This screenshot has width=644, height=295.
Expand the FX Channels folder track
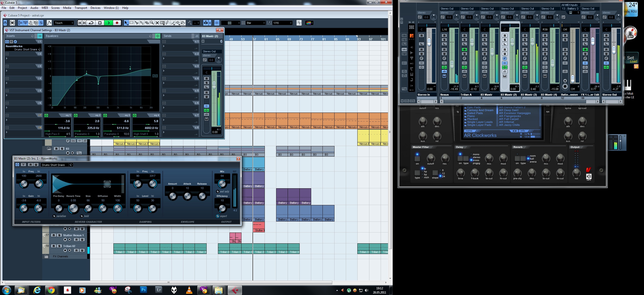(46, 256)
